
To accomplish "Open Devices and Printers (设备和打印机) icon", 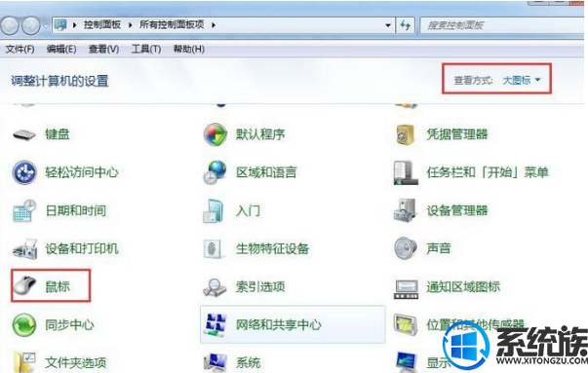I will (24, 249).
